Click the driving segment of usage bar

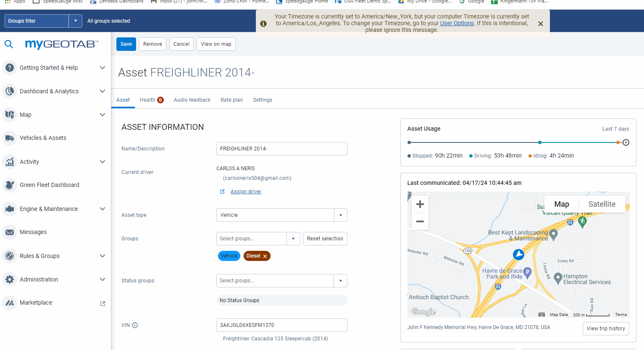pos(578,142)
